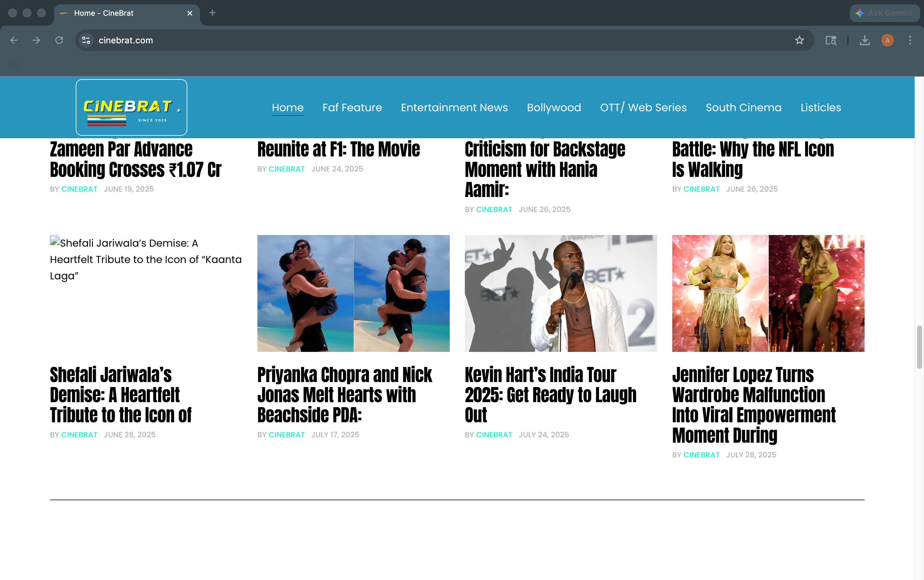Go to Home nav item
This screenshot has height=580, width=924.
pyautogui.click(x=288, y=107)
